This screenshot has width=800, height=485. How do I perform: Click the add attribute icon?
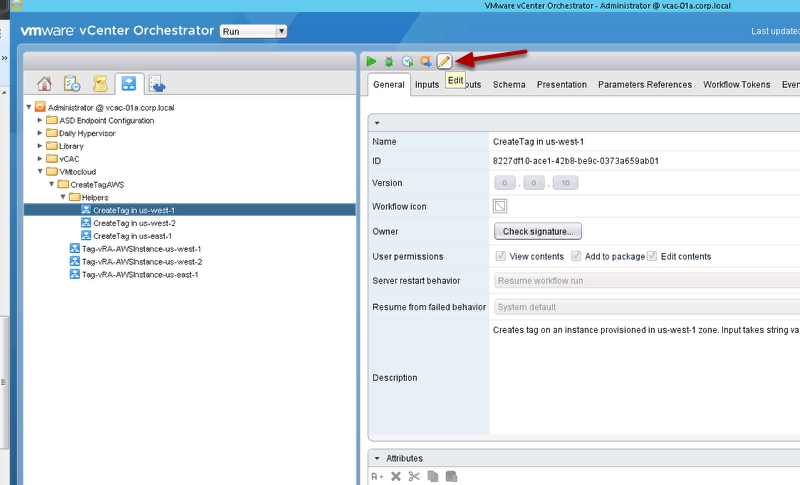click(377, 476)
